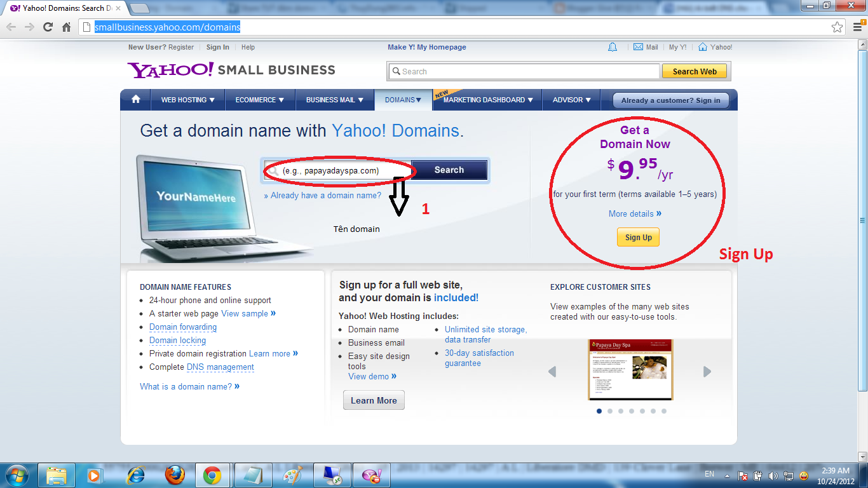Open Windows Start button

coord(17,475)
